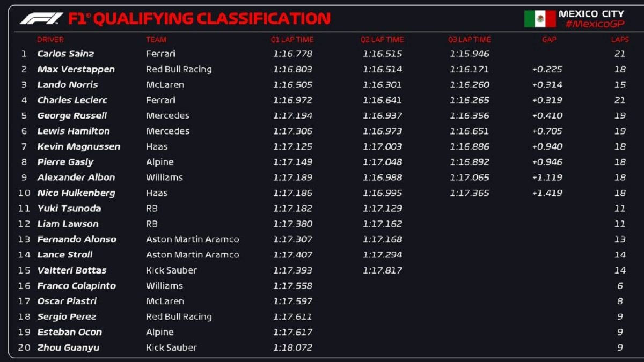Click the +1.419 gap value
The image size is (644, 362).
pos(547,193)
